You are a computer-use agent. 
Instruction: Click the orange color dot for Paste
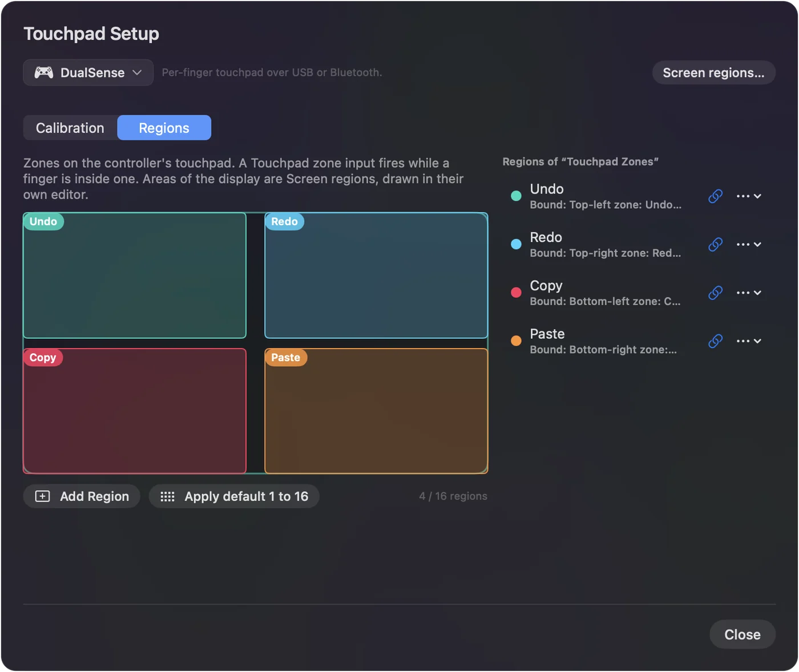[516, 341]
